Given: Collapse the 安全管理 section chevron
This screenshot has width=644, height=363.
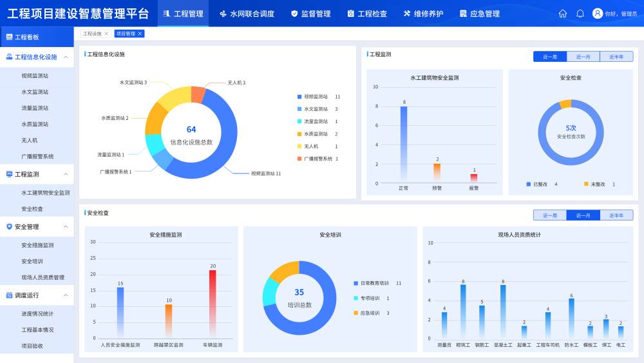Looking at the screenshot, I should pos(66,226).
